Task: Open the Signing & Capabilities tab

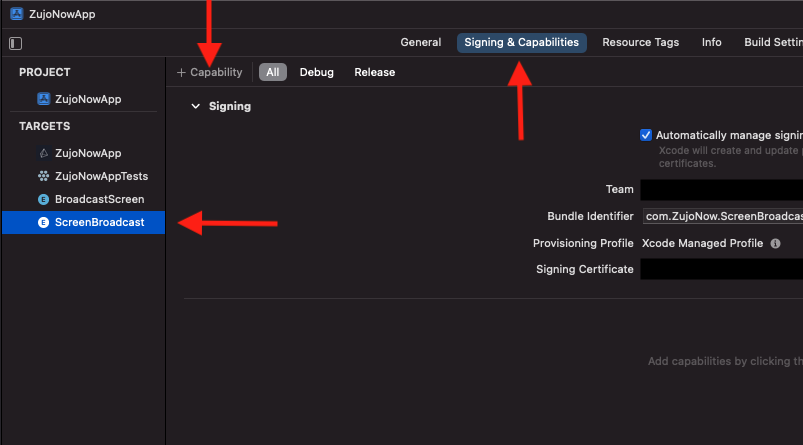Action: 521,43
